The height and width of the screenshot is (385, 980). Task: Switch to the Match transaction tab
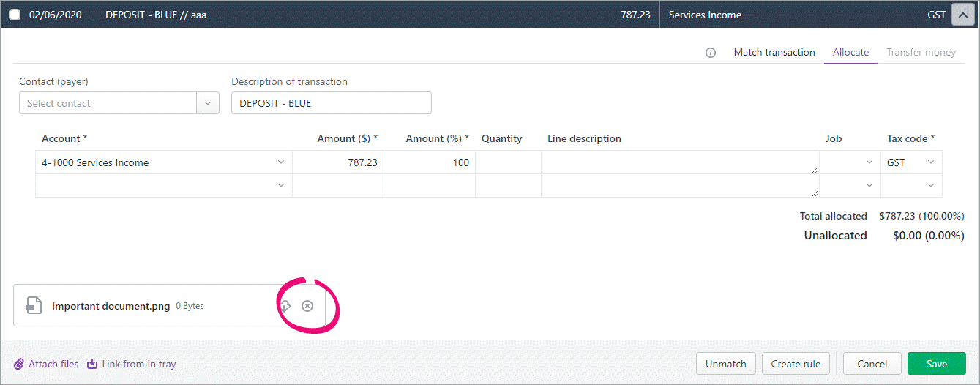tap(774, 52)
